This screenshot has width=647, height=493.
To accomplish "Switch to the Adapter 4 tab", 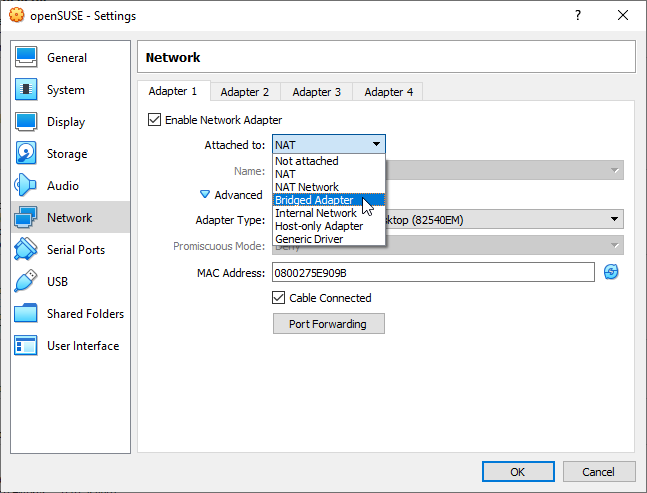I will 389,92.
